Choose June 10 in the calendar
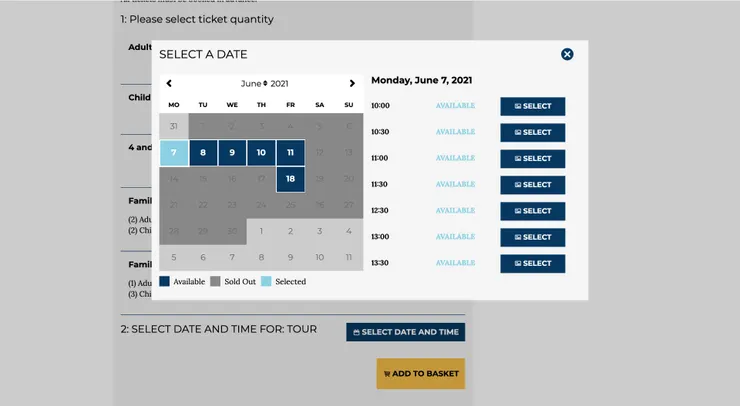Screen dimensions: 740x406 click(261, 153)
